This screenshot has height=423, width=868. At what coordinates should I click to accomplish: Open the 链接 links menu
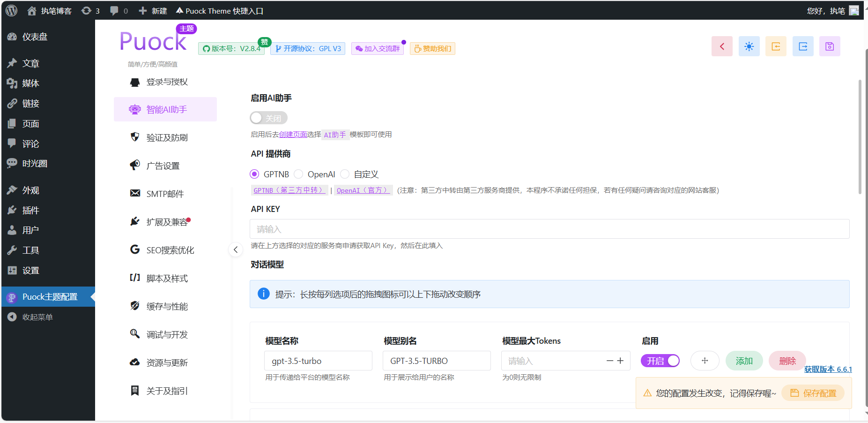click(x=48, y=104)
